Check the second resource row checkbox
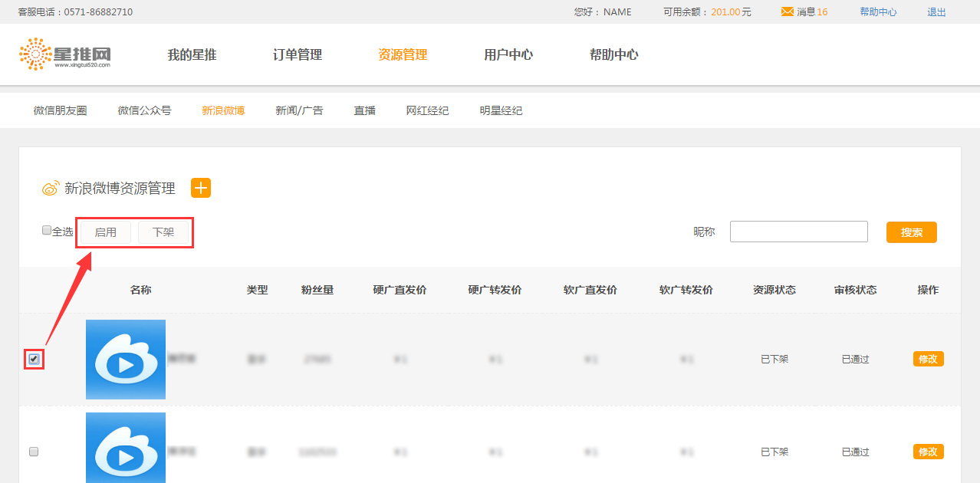 click(x=34, y=452)
